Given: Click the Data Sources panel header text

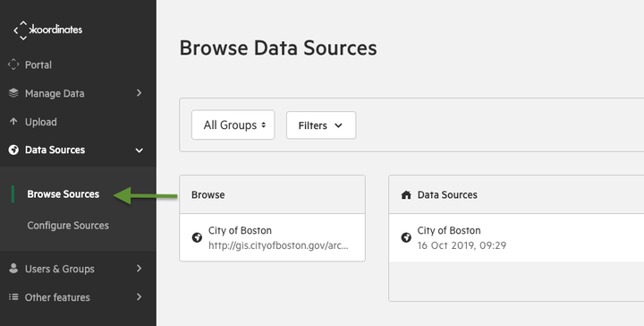Looking at the screenshot, I should (447, 195).
